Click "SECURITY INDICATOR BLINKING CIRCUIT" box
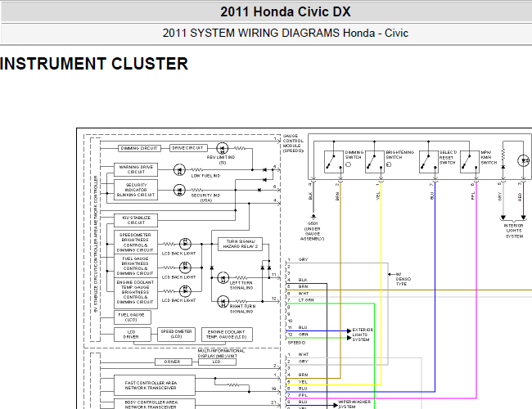Viewport: 532px width, 409px height. [136, 190]
